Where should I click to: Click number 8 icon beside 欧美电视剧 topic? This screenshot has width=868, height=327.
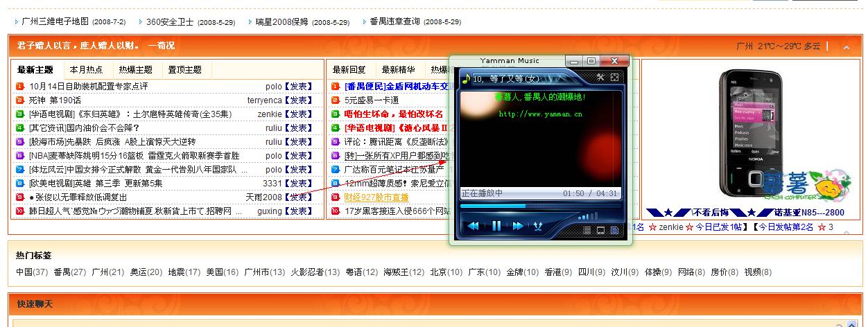20,184
